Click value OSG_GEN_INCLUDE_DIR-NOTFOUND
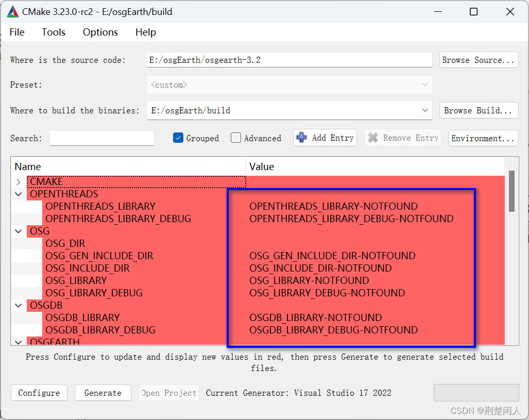 (332, 256)
